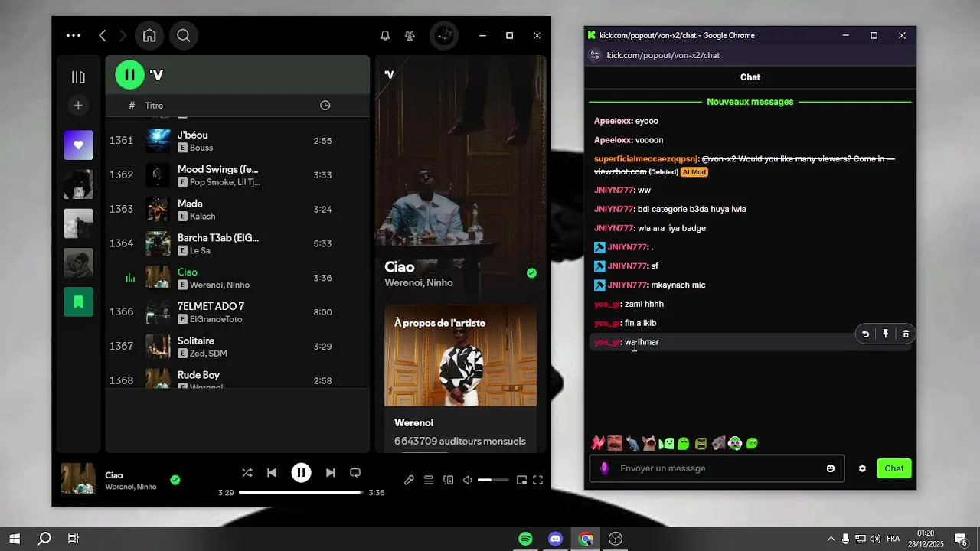Insert the screaming cat emote
Image resolution: width=980 pixels, height=551 pixels.
coord(649,443)
